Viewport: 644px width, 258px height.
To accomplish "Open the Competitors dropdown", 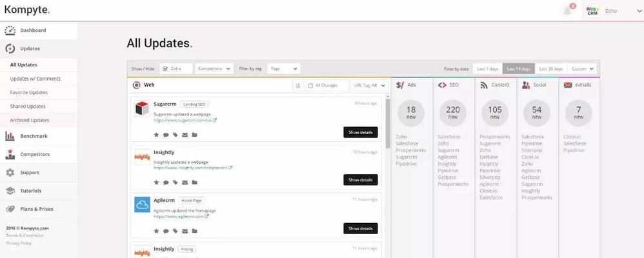I will pos(214,68).
